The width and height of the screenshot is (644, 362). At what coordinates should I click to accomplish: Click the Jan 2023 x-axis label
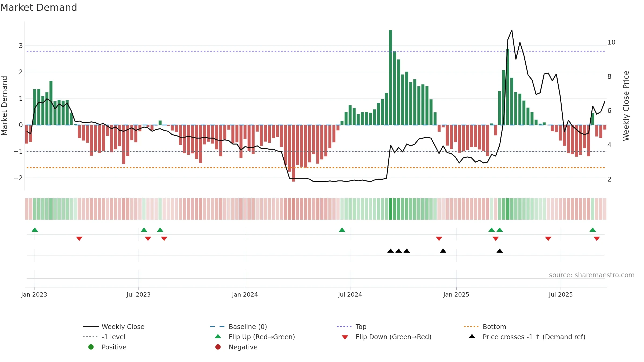tap(34, 294)
